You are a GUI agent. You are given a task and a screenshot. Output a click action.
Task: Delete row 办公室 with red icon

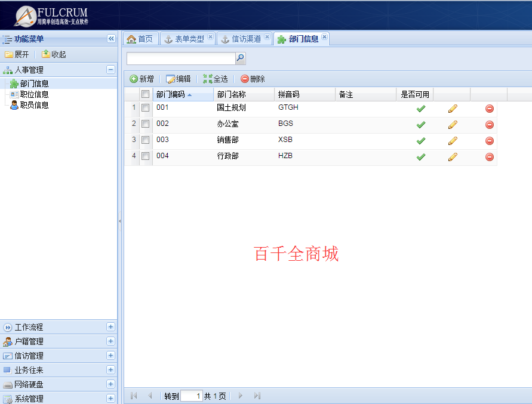tap(489, 125)
